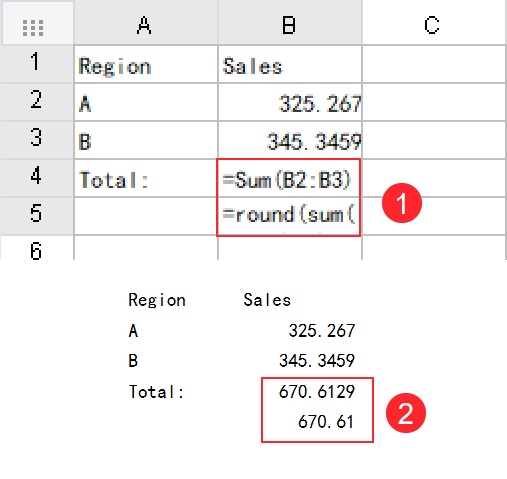The height and width of the screenshot is (479, 507).
Task: Click the Region heading in result preview
Action: (157, 300)
